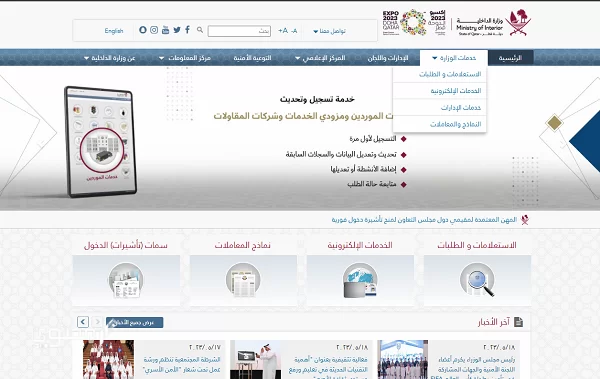This screenshot has height=379, width=600.
Task: Expand مركز المعلومات navigation dropdown
Action: point(185,58)
